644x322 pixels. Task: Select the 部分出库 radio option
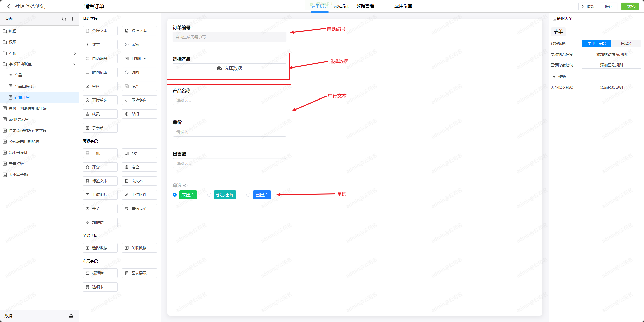209,195
